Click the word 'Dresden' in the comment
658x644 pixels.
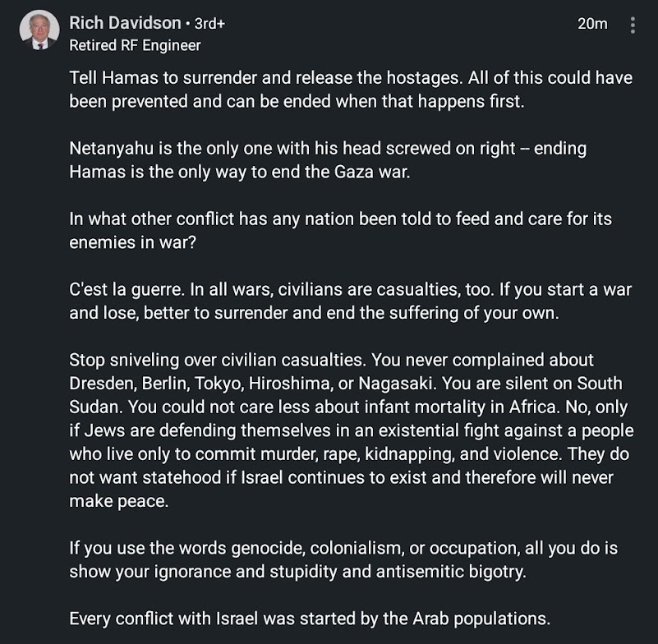tap(103, 384)
